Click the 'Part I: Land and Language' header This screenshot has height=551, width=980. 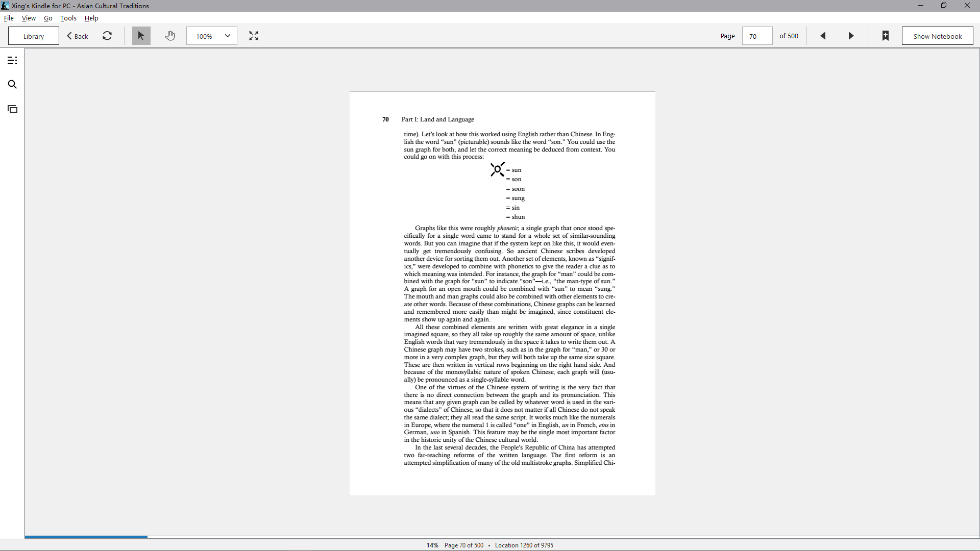click(437, 119)
